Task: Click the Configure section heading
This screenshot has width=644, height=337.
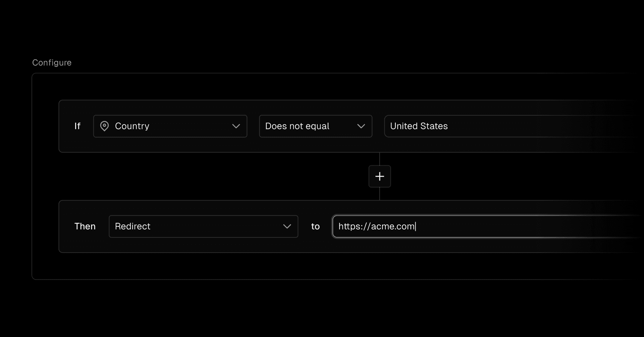Action: [52, 63]
